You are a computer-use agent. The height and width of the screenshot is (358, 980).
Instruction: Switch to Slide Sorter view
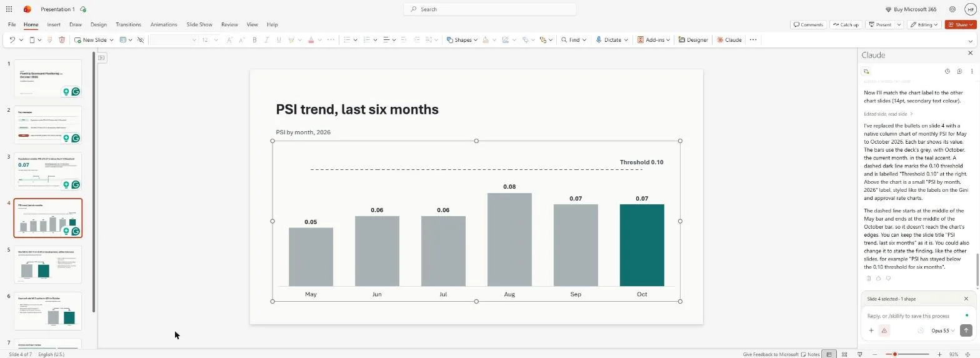point(844,354)
